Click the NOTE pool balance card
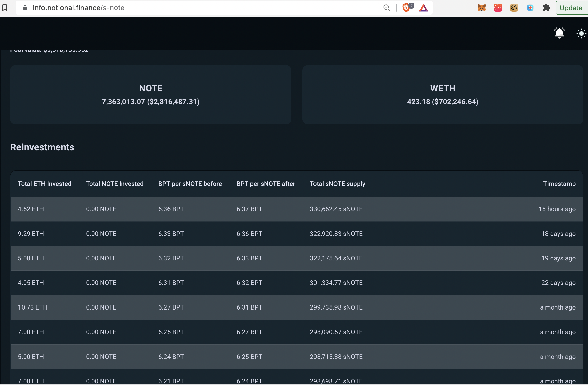 click(x=151, y=95)
